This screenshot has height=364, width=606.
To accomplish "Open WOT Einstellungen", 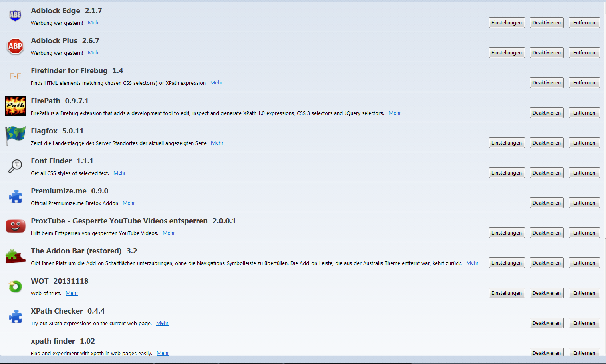I will tap(507, 293).
